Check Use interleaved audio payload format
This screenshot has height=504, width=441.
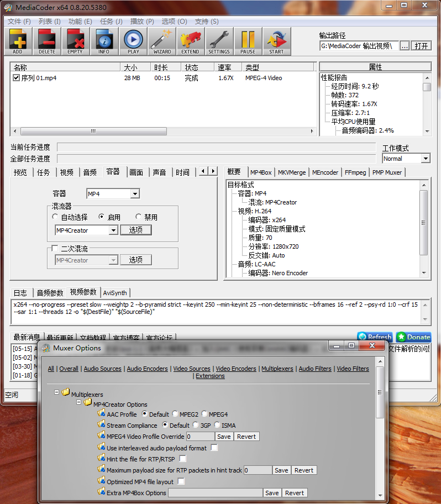click(214, 448)
